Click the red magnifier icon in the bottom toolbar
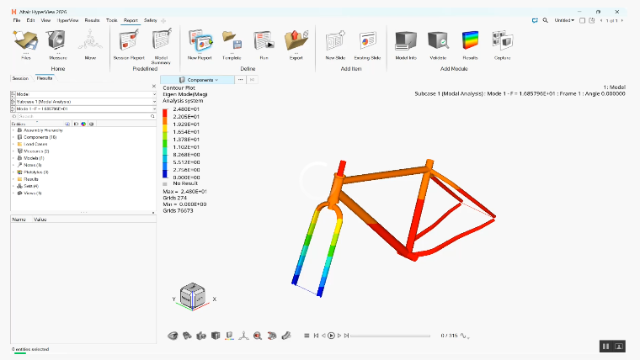 click(x=258, y=336)
